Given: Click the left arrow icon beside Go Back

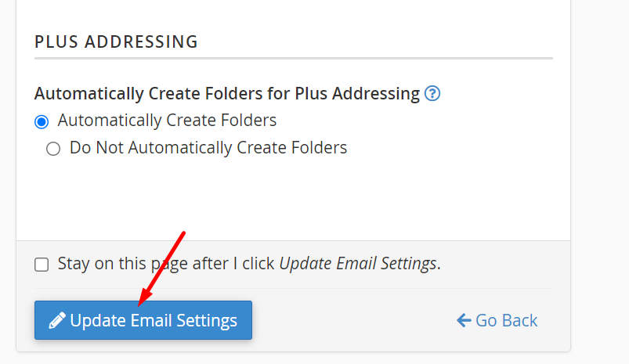Looking at the screenshot, I should 464,320.
